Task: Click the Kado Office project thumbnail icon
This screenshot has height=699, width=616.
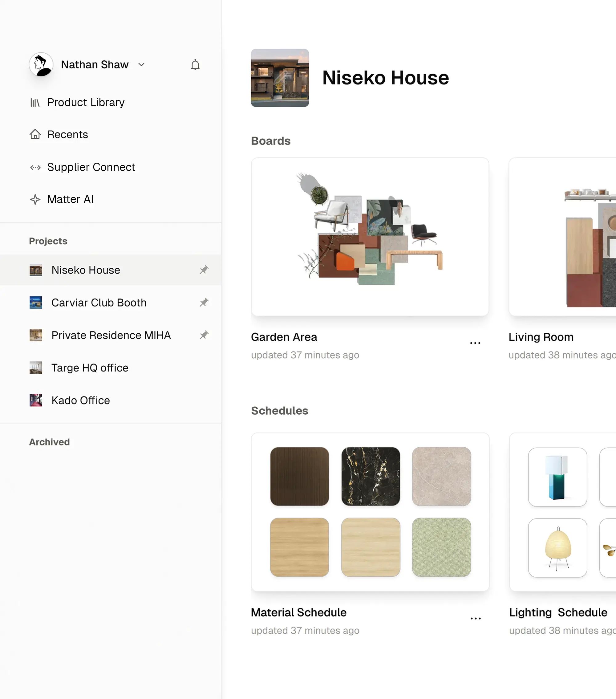Action: point(35,400)
